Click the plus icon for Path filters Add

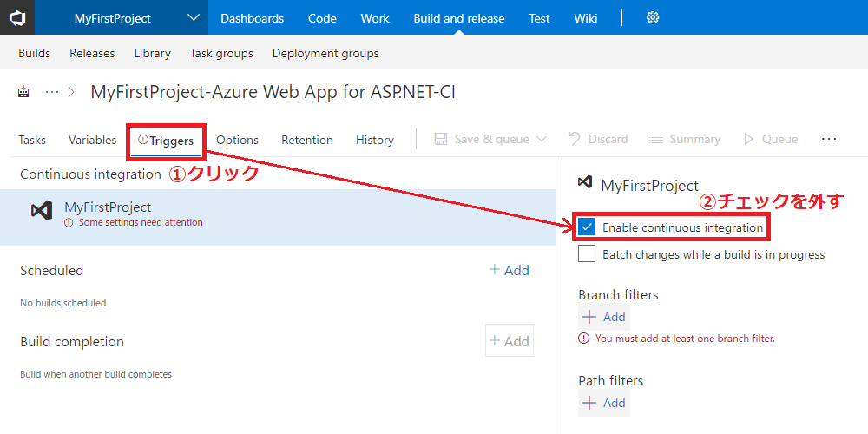[x=589, y=403]
